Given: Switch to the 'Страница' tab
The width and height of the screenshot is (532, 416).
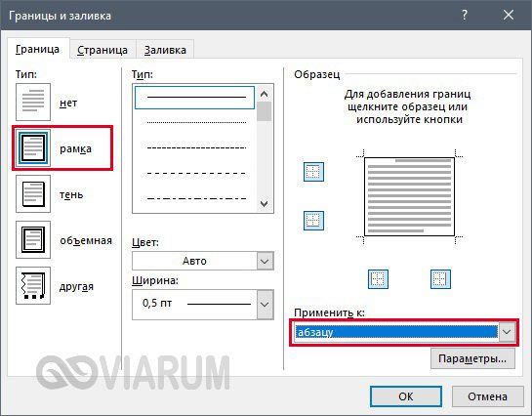Looking at the screenshot, I should click(102, 50).
